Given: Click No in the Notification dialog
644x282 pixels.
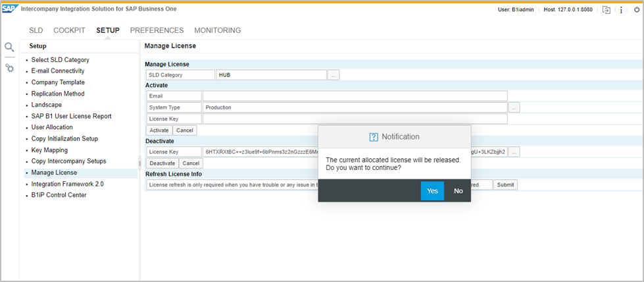Looking at the screenshot, I should click(458, 191).
